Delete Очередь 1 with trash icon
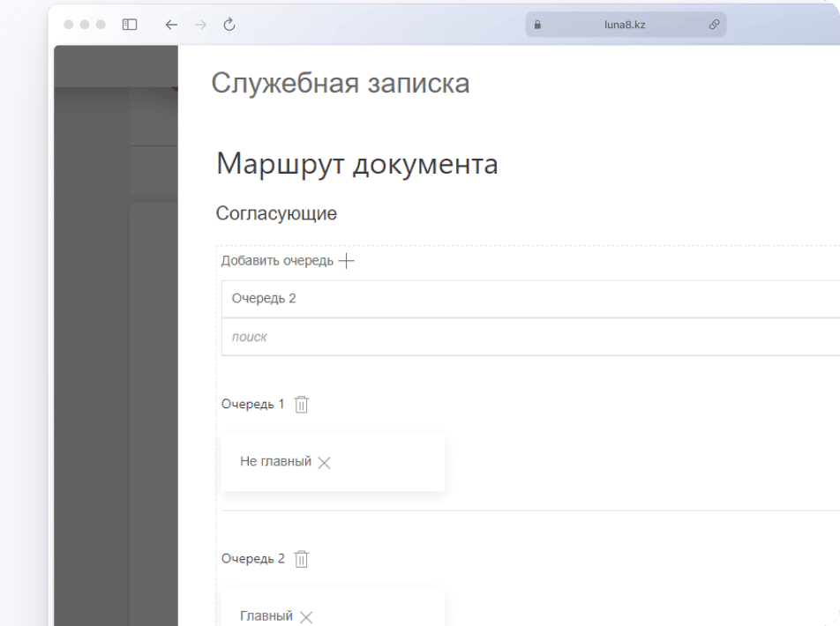This screenshot has height=626, width=840. pos(302,405)
